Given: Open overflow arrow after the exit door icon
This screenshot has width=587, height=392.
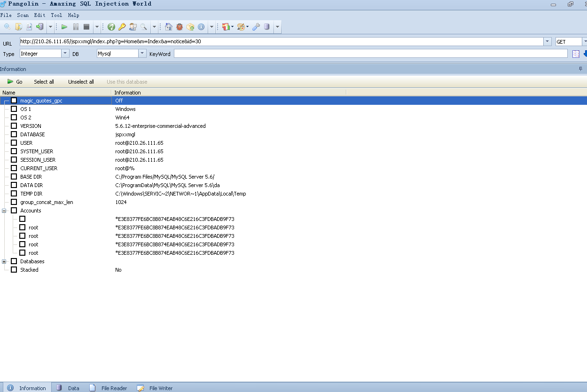Looking at the screenshot, I should pyautogui.click(x=50, y=27).
